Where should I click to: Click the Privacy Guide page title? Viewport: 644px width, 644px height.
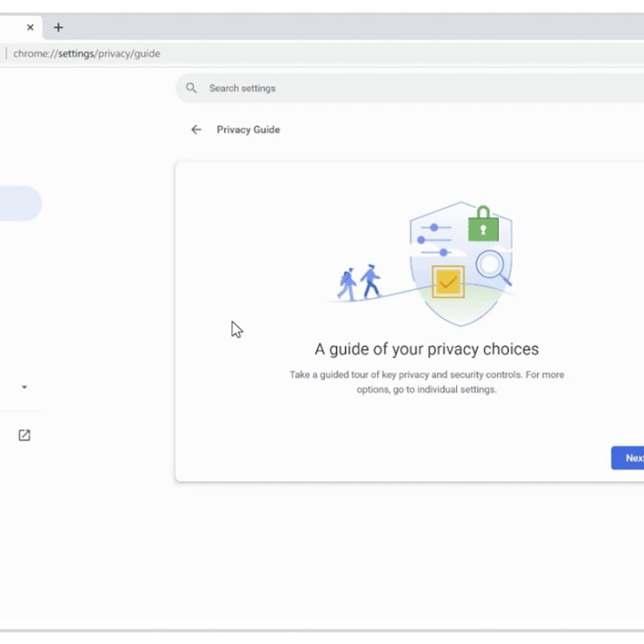[248, 130]
